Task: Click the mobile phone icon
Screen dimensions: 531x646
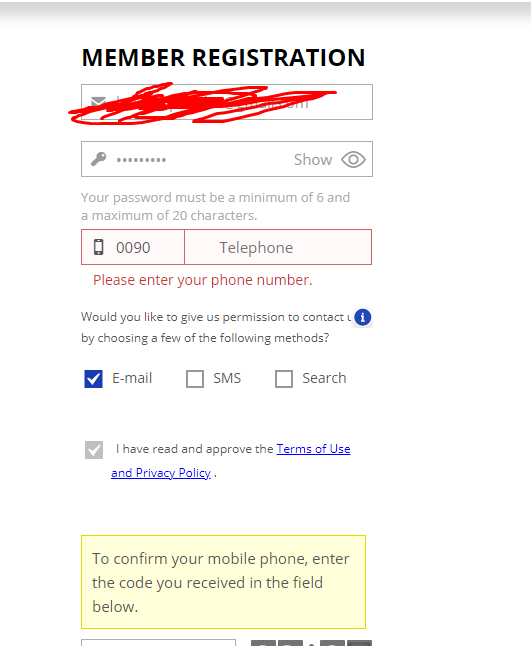Action: [x=98, y=247]
